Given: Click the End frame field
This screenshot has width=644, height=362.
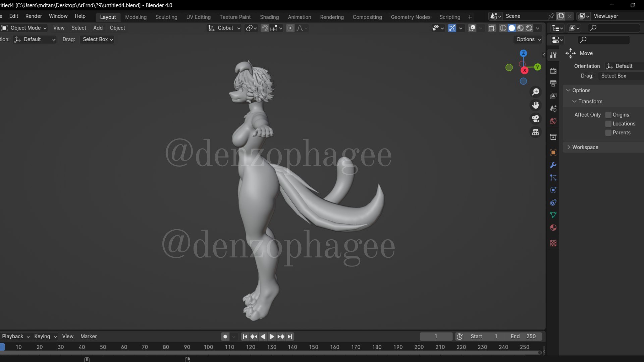Looking at the screenshot, I should click(523, 336).
